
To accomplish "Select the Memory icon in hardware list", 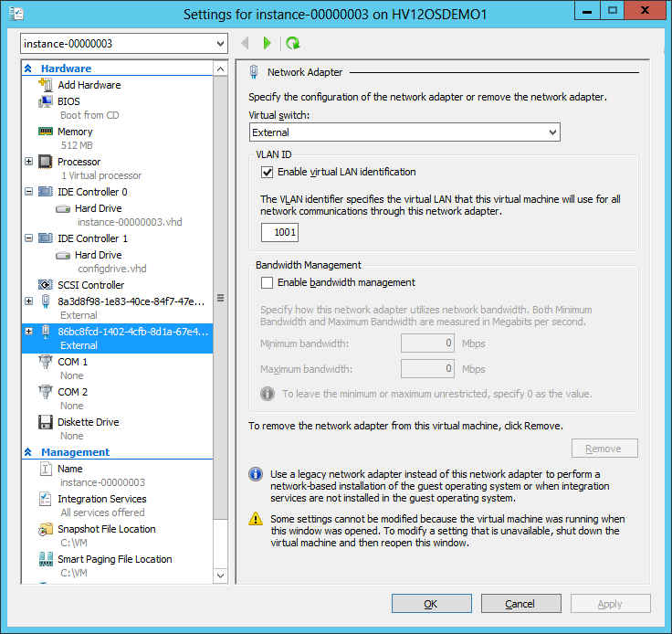I will (x=46, y=132).
